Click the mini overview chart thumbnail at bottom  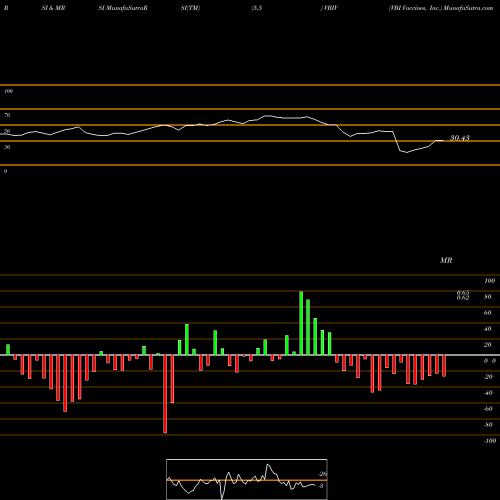(247, 479)
